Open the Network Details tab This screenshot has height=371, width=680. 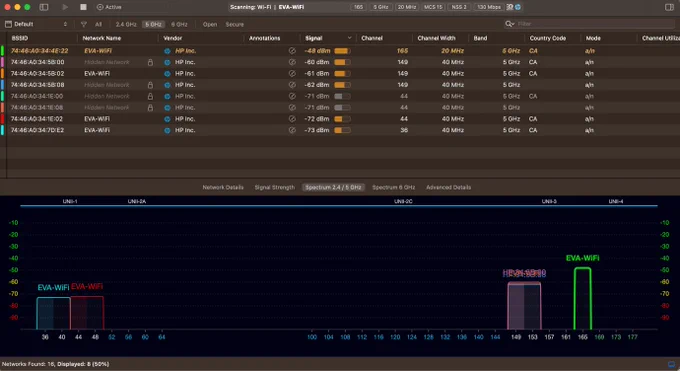(x=223, y=187)
